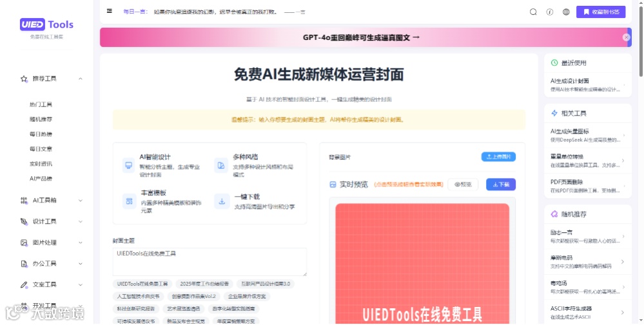Select the 2025年度工作总结报告 tag
Viewport: 644px width, 325px height.
[x=204, y=284]
